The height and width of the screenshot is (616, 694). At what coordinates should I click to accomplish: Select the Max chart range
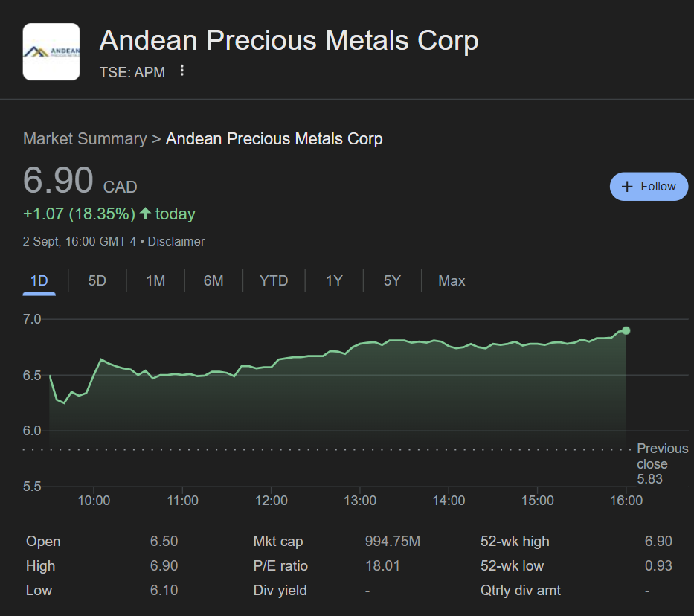(x=452, y=281)
